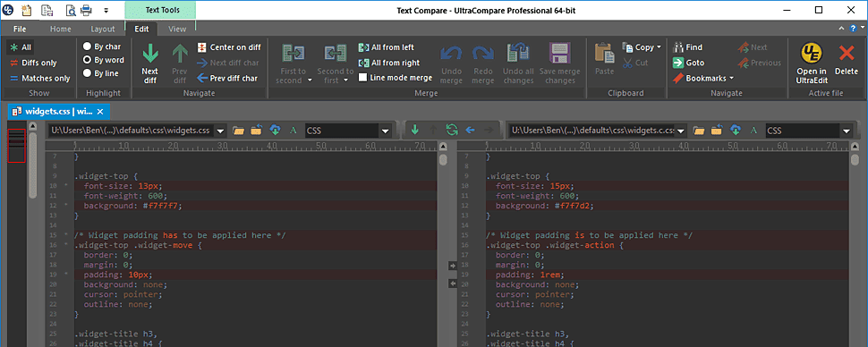868x347 pixels.
Task: Merge All from right
Action: point(389,63)
